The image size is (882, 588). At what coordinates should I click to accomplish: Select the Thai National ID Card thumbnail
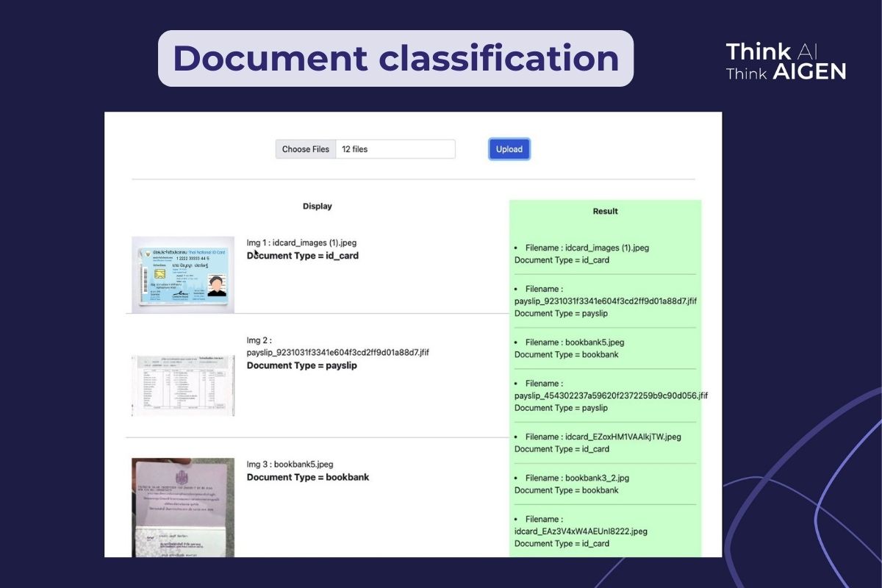[182, 273]
